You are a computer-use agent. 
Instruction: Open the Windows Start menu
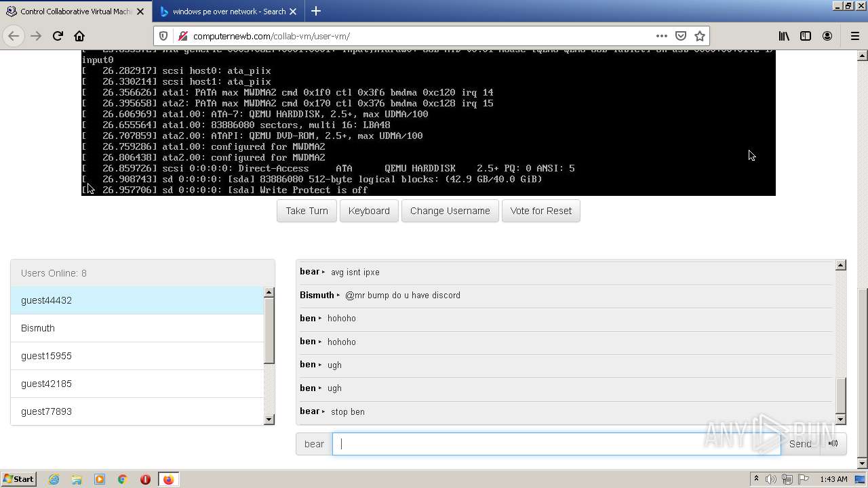pos(19,479)
